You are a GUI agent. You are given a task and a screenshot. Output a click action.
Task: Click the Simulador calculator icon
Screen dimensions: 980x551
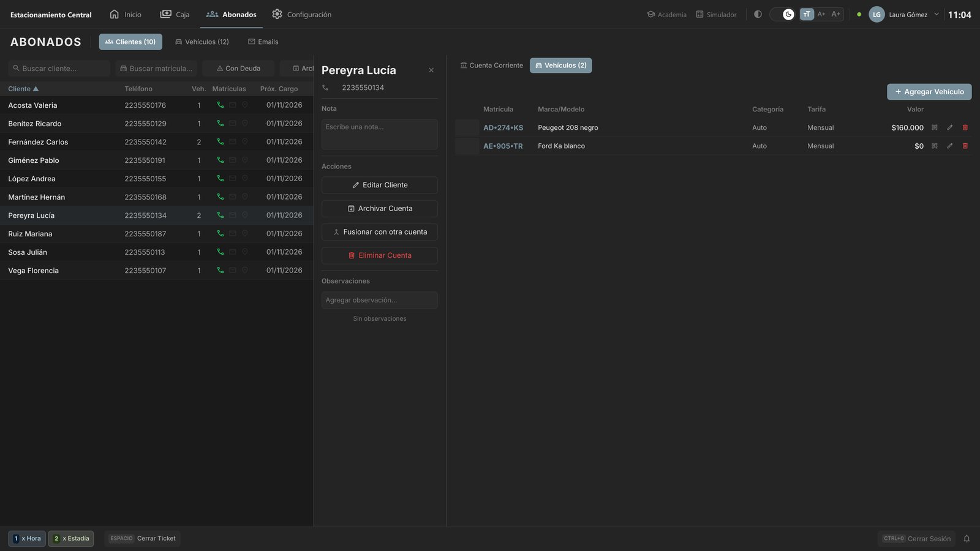pyautogui.click(x=699, y=14)
